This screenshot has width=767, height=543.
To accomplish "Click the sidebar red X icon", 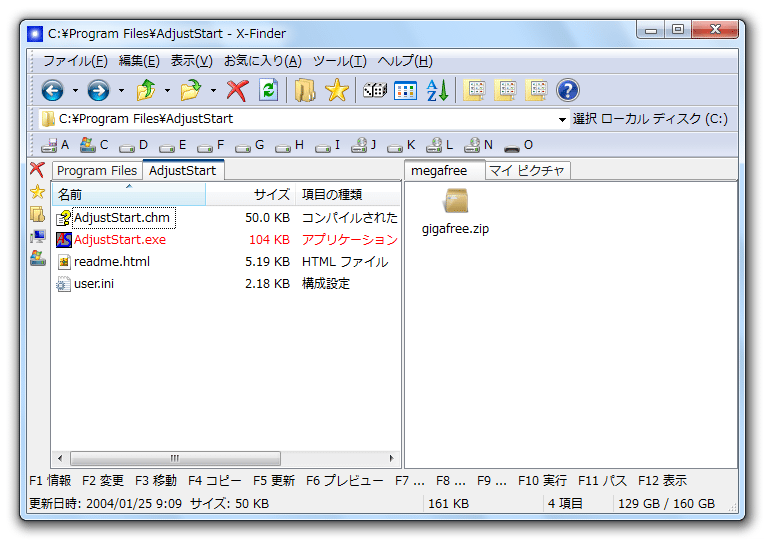I will [37, 170].
